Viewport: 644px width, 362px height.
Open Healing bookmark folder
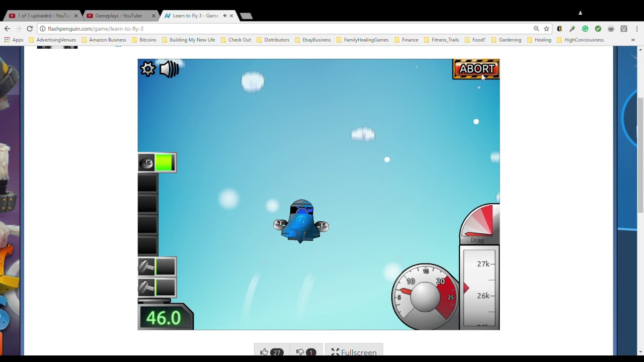click(x=539, y=40)
